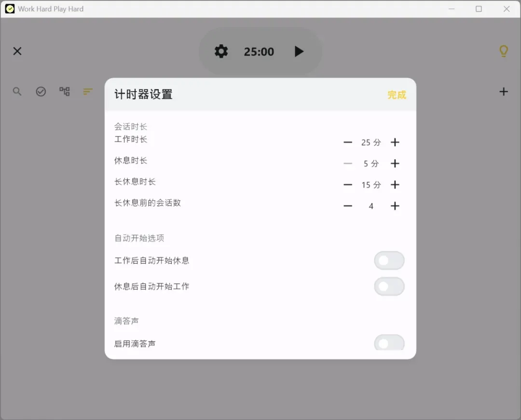The width and height of the screenshot is (521, 420).
Task: Click the Work Hard Play Hard app icon
Action: coord(10,9)
